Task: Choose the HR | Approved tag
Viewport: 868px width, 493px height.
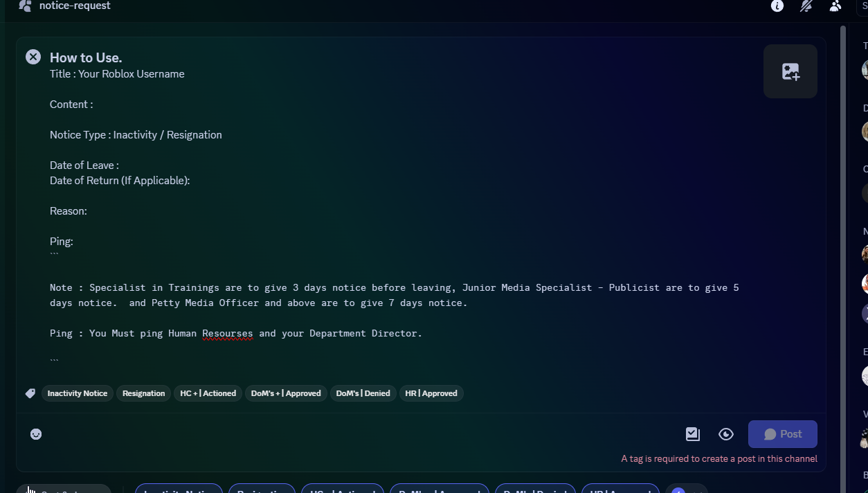Action: [x=431, y=393]
